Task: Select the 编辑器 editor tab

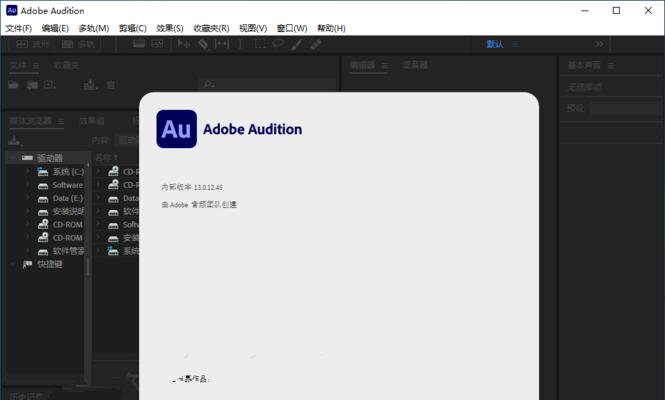Action: [363, 65]
